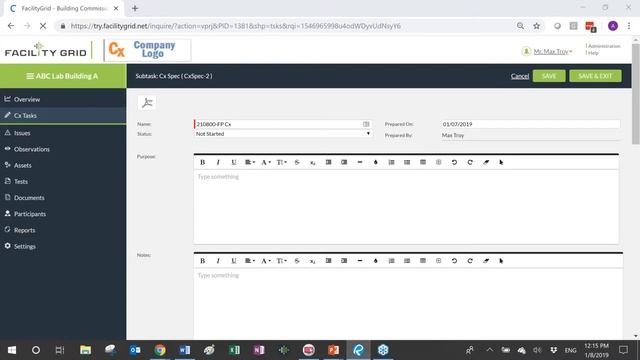Viewport: 640px width, 360px height.
Task: Expand the ABC Lab Building A project menu
Action: (63, 76)
